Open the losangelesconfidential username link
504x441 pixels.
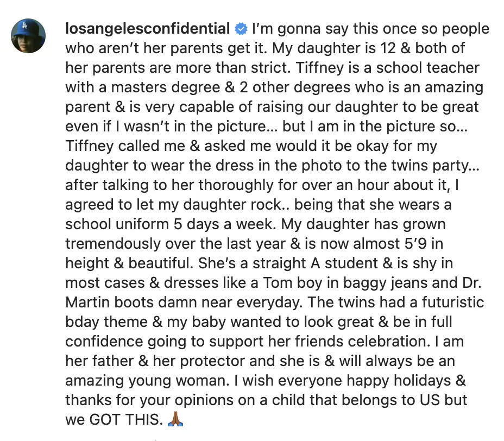tap(147, 28)
